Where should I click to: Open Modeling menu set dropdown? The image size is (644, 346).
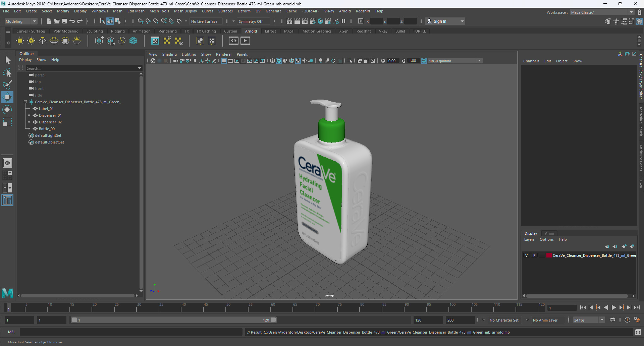click(21, 21)
